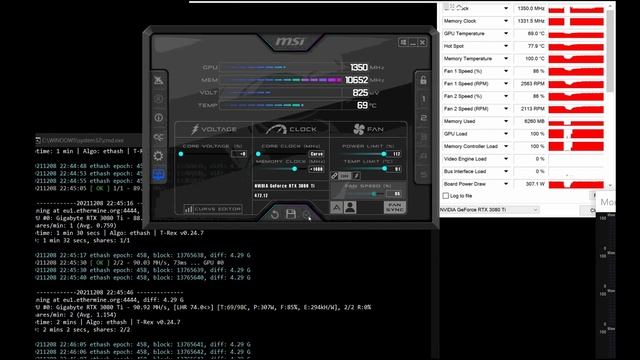Open the GPU Load sensor dropdown
Screen dimensions: 640x360
click(506, 134)
